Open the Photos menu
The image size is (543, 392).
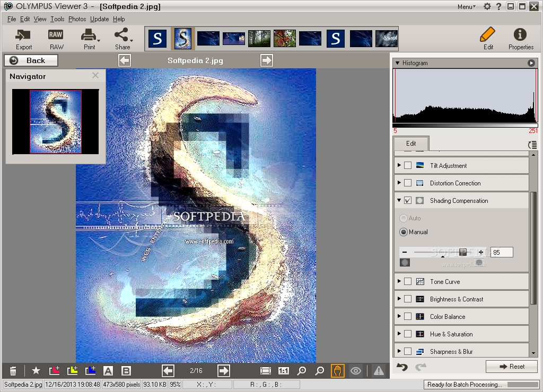click(x=77, y=19)
